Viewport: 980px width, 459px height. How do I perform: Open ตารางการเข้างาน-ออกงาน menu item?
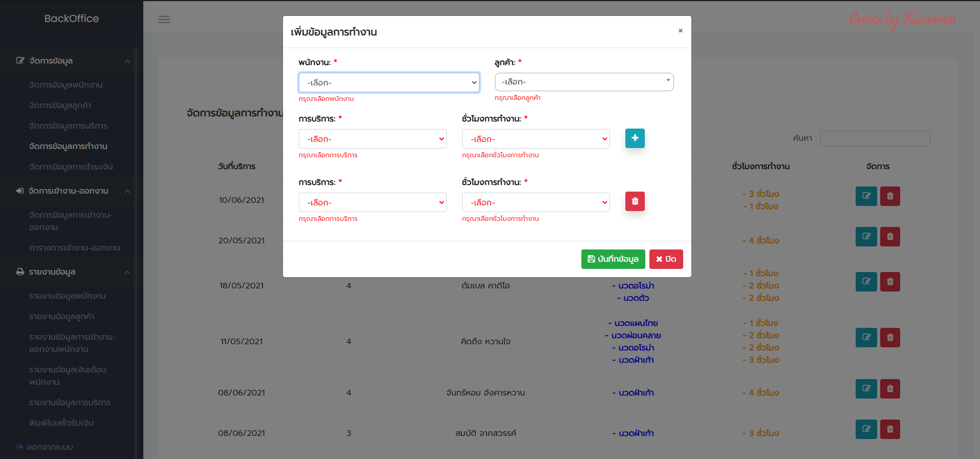tap(75, 248)
